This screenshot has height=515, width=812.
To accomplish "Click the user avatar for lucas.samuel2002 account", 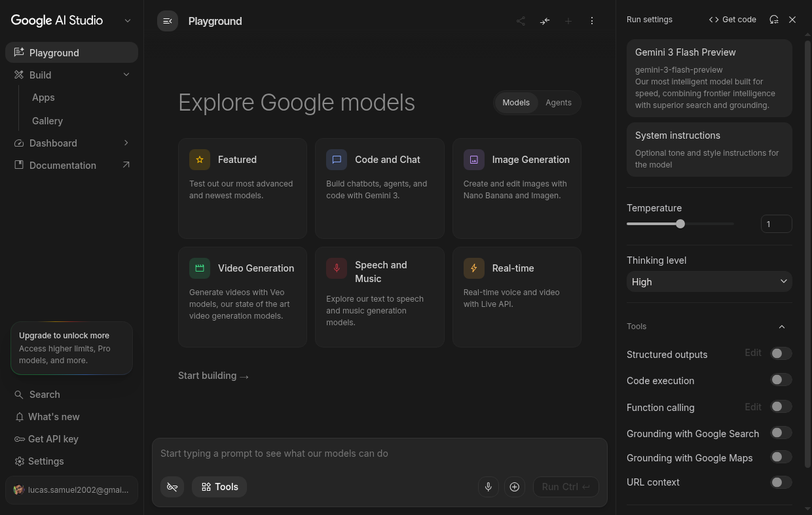I will click(18, 489).
